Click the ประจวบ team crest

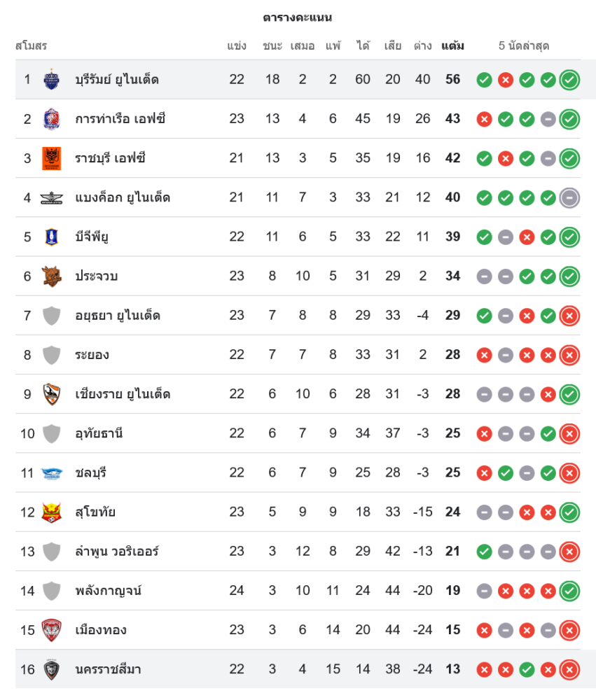(51, 276)
